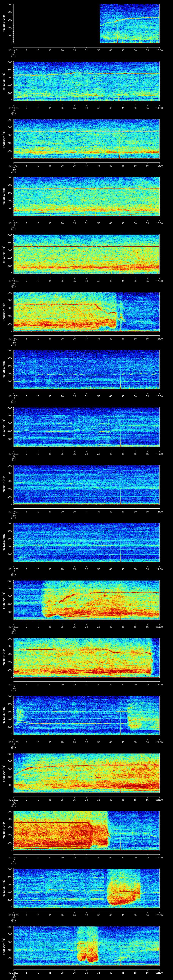
Task: Click the spectrogram panel starting at 10:19:00
Action: (x=87, y=600)
